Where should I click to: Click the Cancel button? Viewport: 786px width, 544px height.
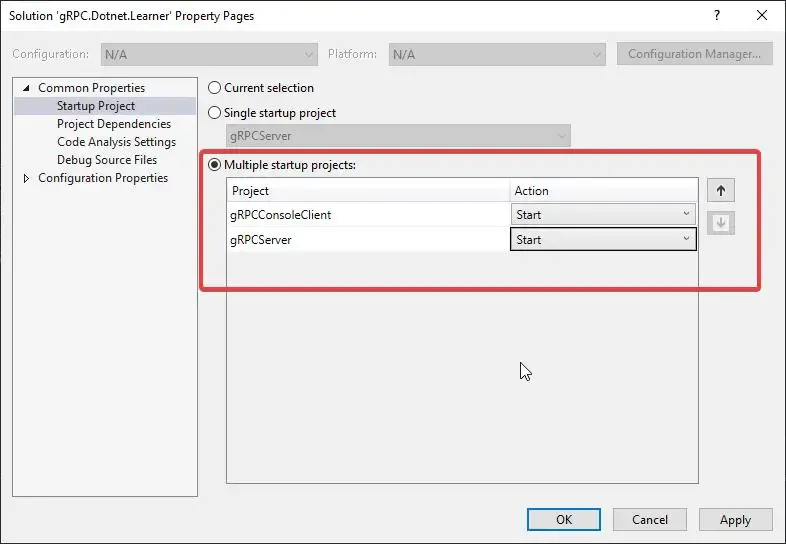point(649,519)
